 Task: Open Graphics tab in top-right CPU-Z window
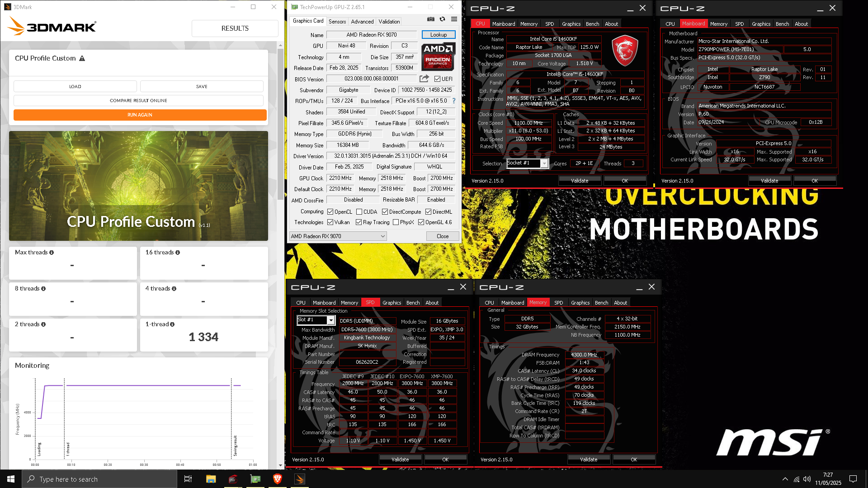[x=761, y=24]
